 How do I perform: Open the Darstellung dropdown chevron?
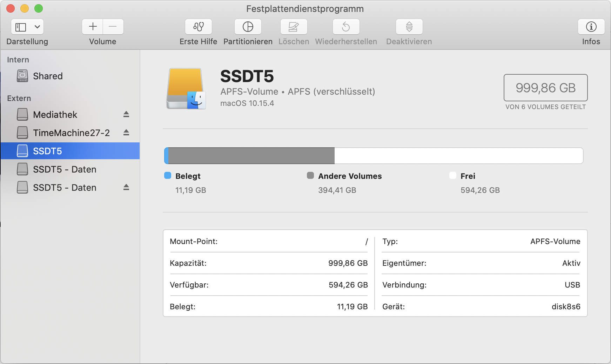(x=37, y=27)
